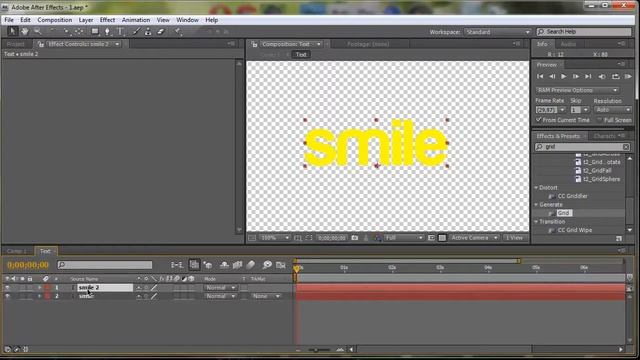
Task: Open the Effect menu
Action: pyautogui.click(x=107, y=20)
